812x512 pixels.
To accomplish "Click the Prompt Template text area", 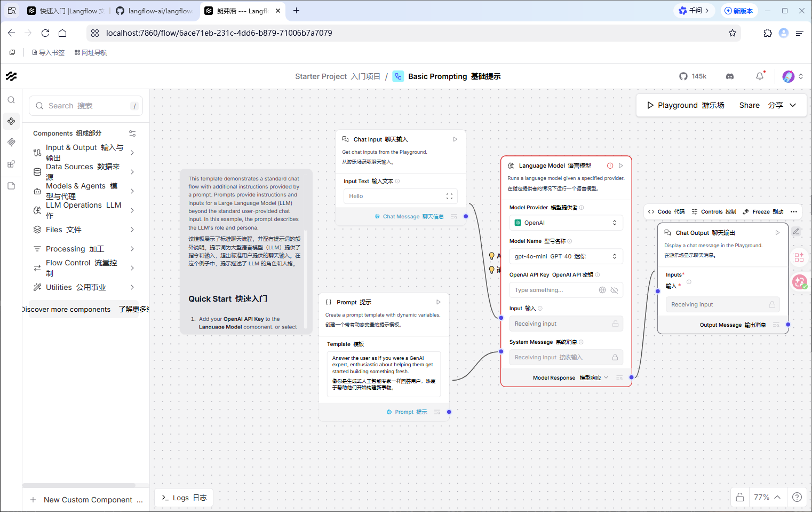I will point(384,374).
